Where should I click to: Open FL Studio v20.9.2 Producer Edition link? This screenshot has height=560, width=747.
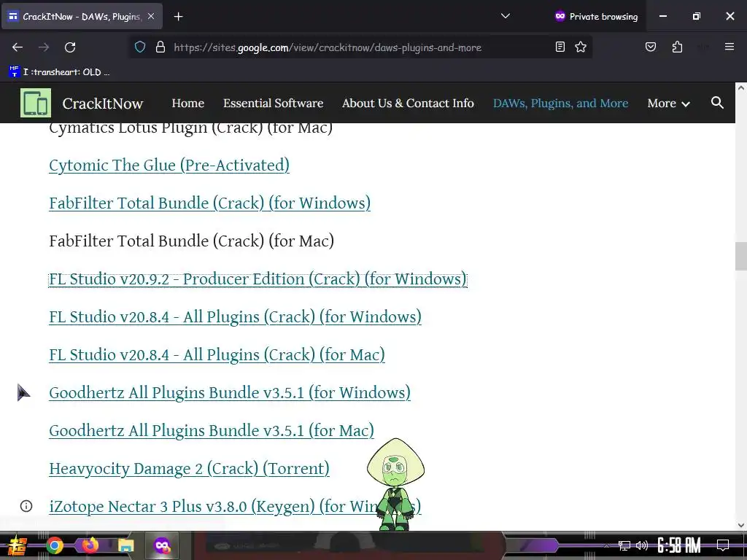pyautogui.click(x=258, y=279)
